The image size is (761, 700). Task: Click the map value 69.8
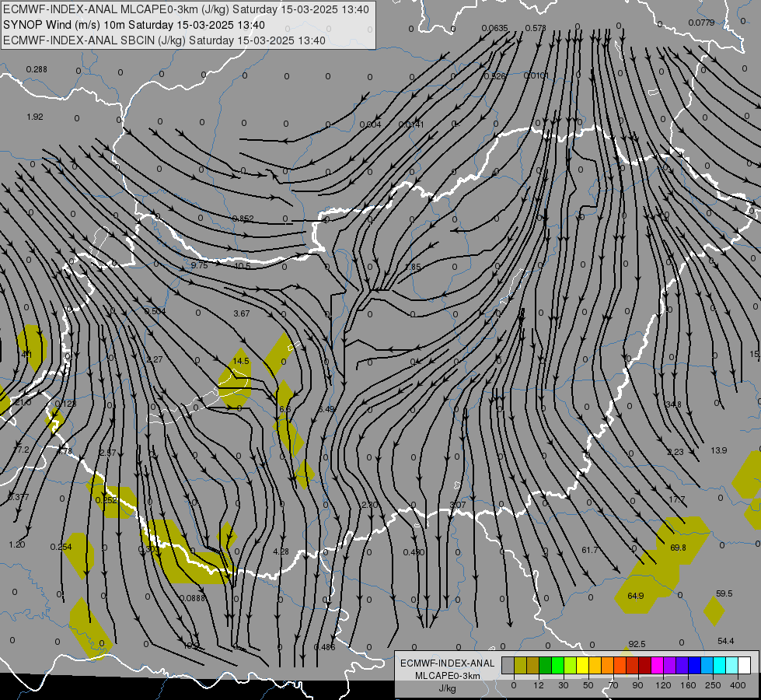[x=678, y=548]
